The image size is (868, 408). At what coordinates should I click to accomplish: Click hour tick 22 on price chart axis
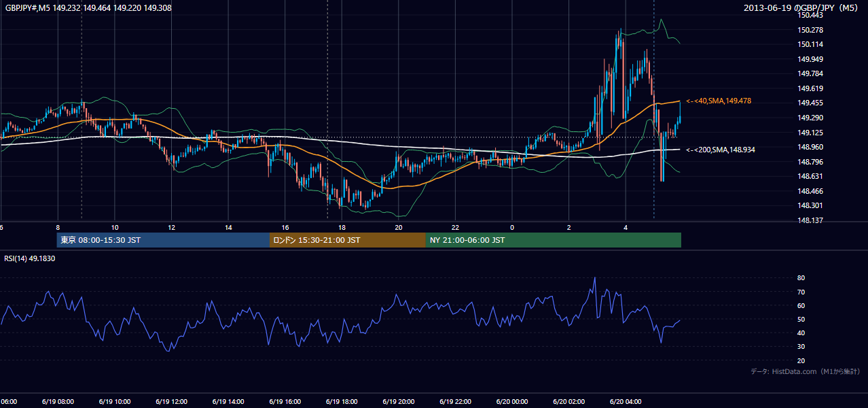pos(455,227)
